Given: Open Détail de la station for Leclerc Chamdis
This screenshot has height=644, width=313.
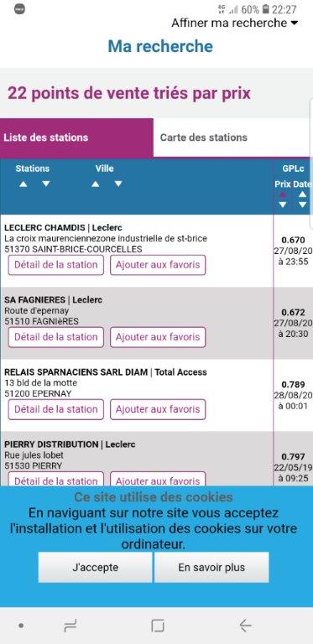Looking at the screenshot, I should [56, 265].
